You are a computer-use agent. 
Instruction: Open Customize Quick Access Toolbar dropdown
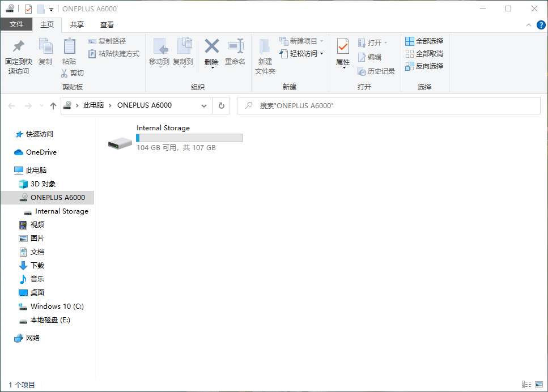pos(51,10)
